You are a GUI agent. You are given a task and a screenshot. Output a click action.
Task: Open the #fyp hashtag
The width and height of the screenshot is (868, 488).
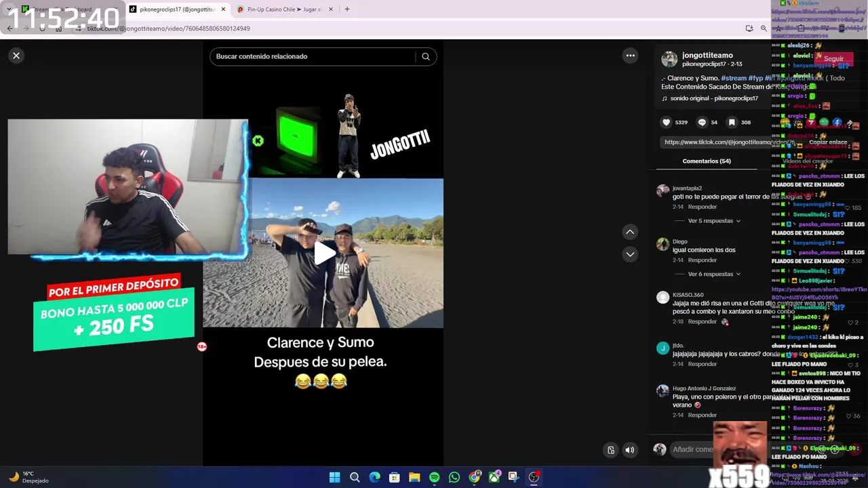coord(755,78)
